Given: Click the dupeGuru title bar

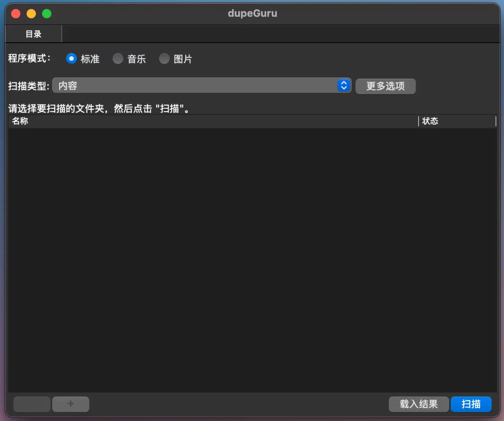Looking at the screenshot, I should click(x=252, y=13).
